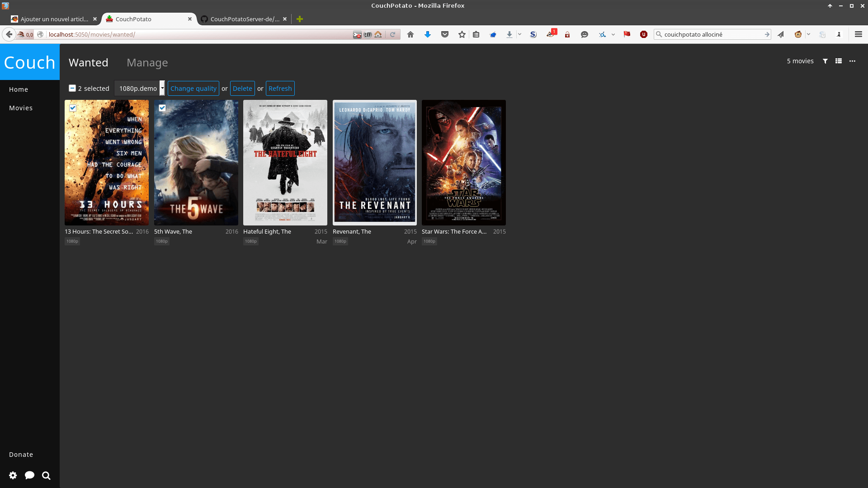Open the messages speech bubble icon
The image size is (868, 488).
[30, 475]
